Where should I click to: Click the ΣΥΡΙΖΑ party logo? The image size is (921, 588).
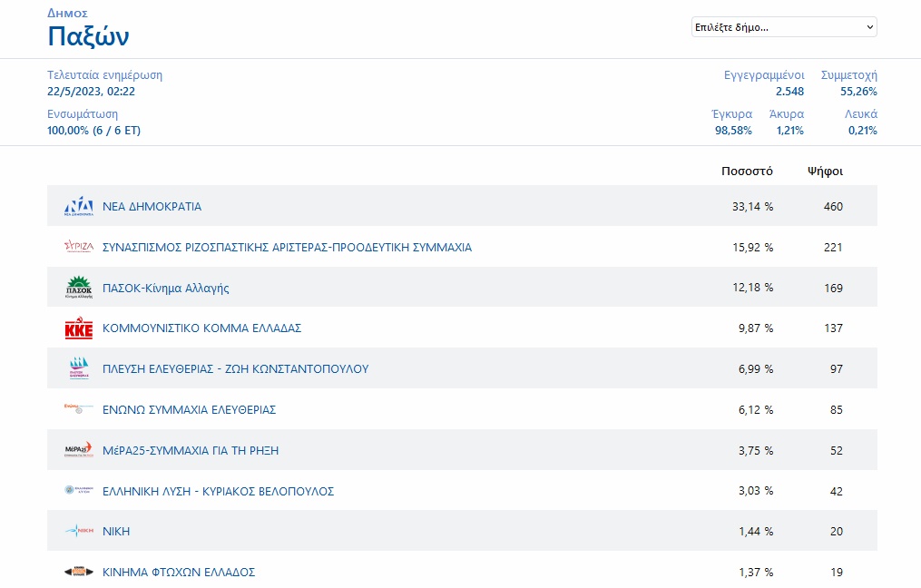pyautogui.click(x=79, y=247)
